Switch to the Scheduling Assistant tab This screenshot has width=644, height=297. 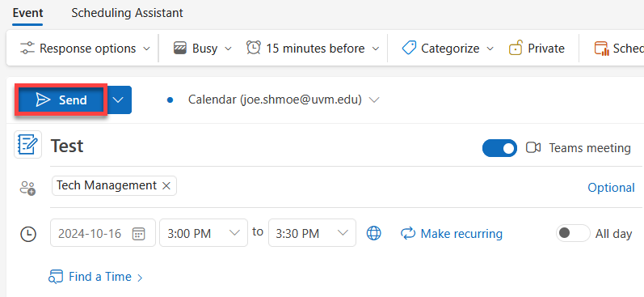(128, 13)
